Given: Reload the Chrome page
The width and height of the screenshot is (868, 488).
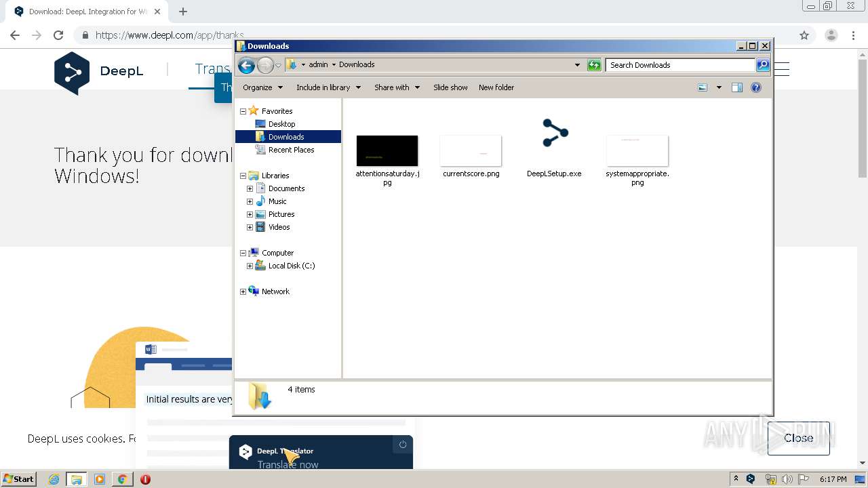Looking at the screenshot, I should click(58, 35).
